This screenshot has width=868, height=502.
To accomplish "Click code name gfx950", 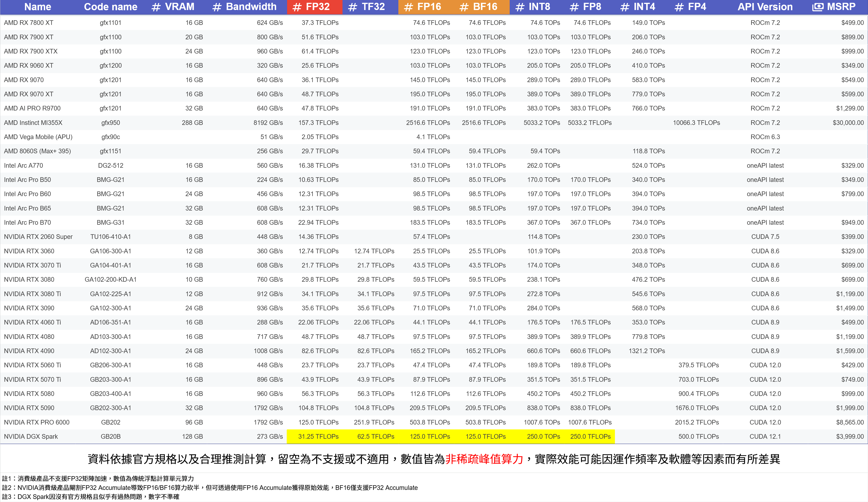I will (x=111, y=123).
